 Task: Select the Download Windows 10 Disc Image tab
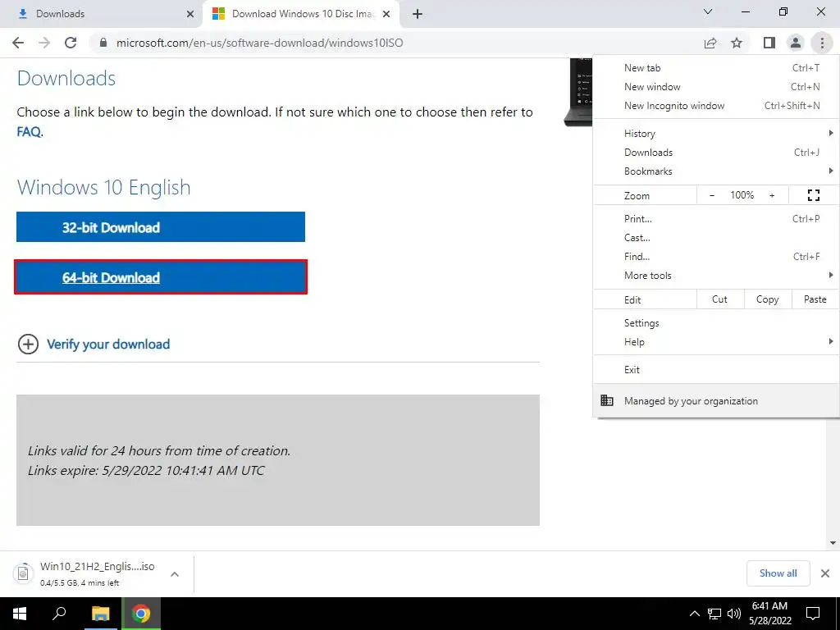click(302, 14)
